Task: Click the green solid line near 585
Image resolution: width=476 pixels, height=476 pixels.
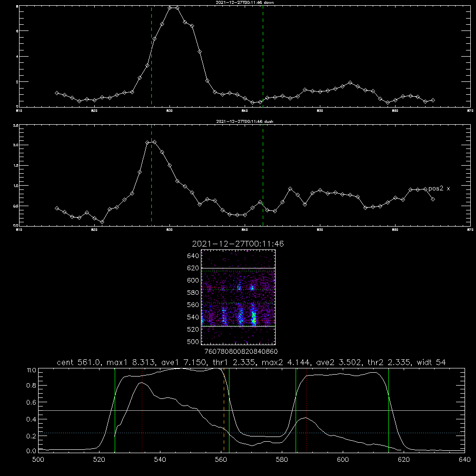Action: tap(296, 410)
